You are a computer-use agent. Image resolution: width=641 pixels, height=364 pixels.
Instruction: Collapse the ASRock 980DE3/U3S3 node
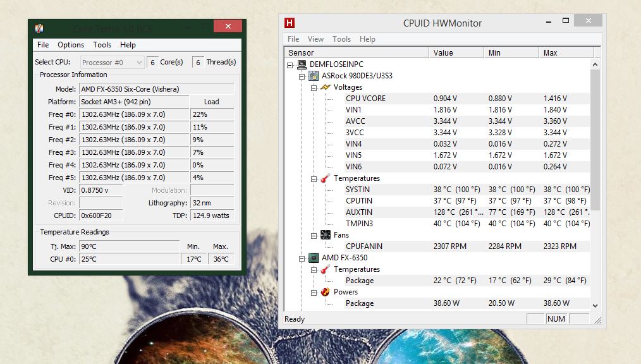pos(302,76)
